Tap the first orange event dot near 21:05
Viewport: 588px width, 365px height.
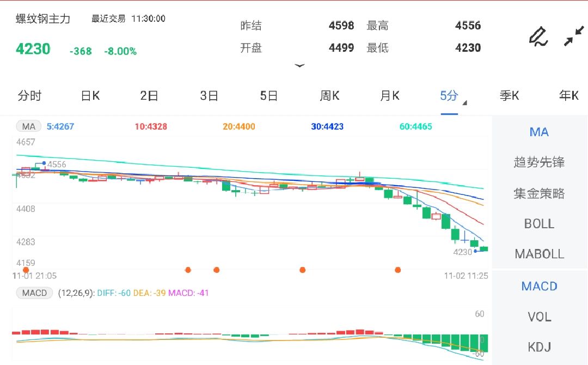pyautogui.click(x=26, y=270)
